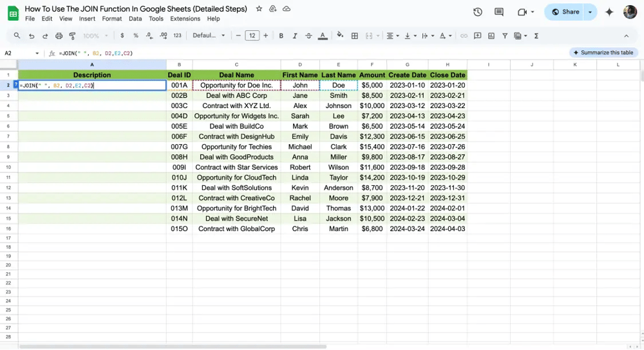Toggle bold formatting
The height and width of the screenshot is (350, 644).
point(281,36)
